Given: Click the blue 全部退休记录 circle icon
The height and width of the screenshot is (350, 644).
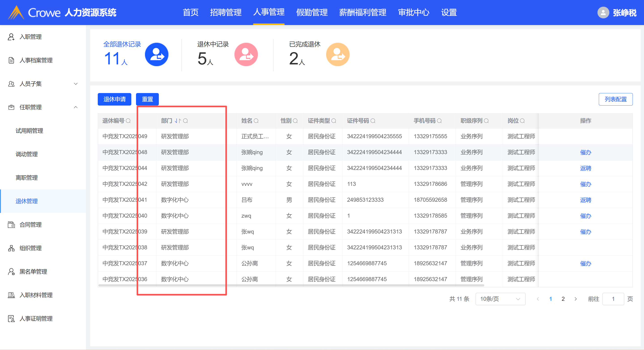Looking at the screenshot, I should click(x=157, y=55).
